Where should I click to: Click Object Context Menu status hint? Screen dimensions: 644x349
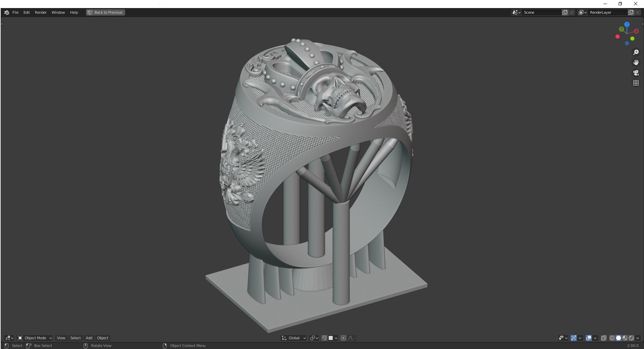188,346
